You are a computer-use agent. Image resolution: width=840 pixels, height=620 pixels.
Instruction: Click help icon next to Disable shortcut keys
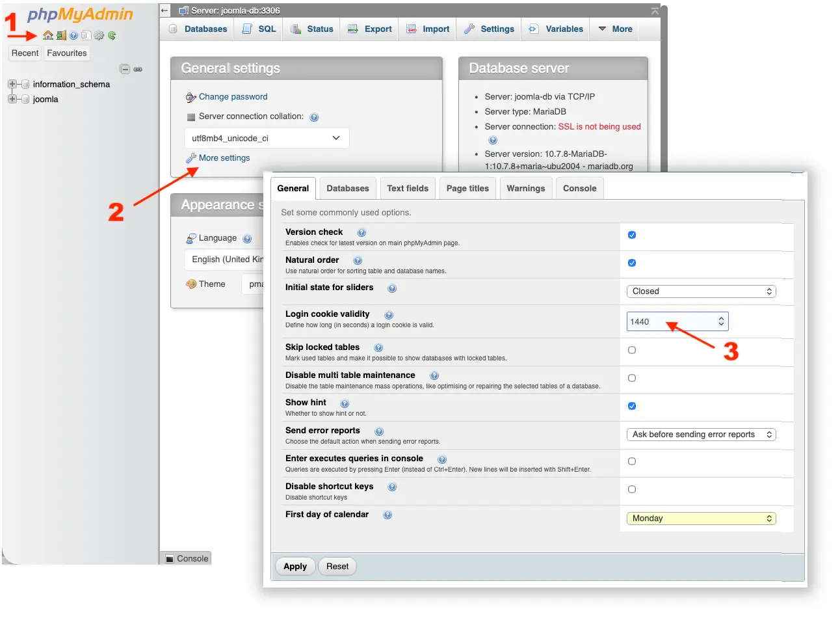click(392, 487)
